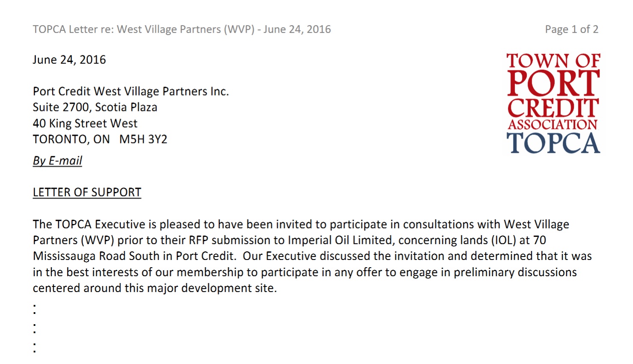Click "TORONTO, ON" in the address block

point(71,140)
